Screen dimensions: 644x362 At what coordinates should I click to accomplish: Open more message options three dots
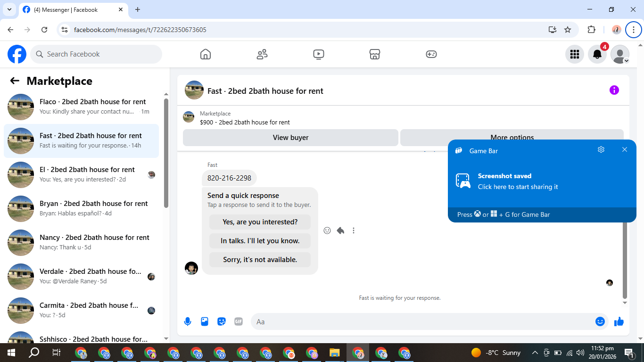tap(354, 230)
